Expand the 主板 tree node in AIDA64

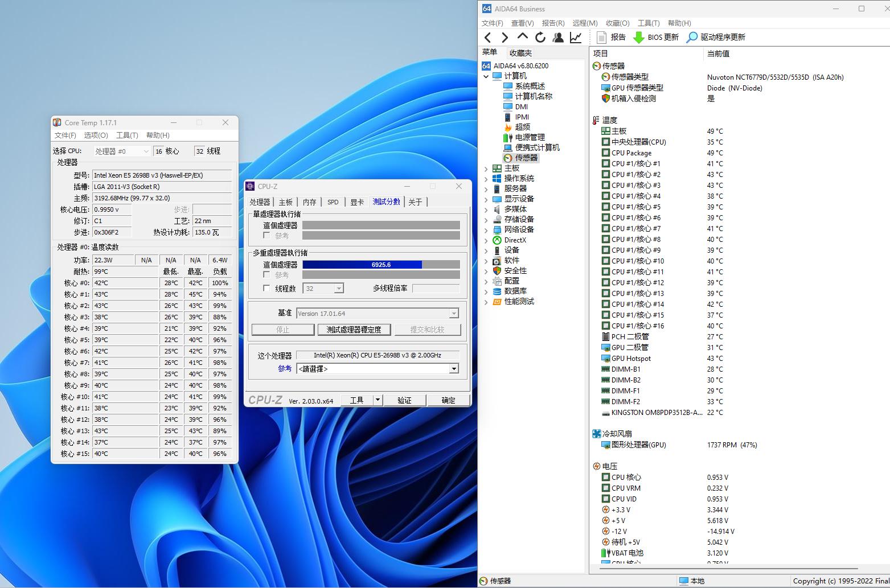pos(486,168)
